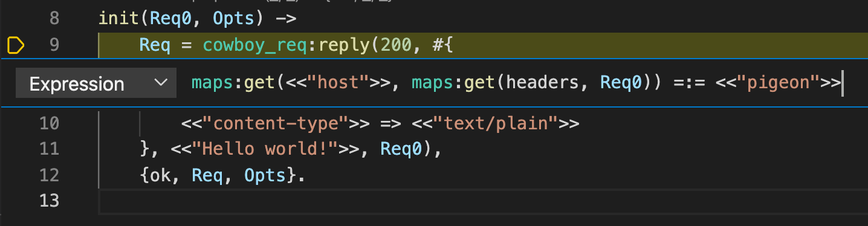Click the chevron arrow beside Expression
Screen dimensions: 868x226
click(x=161, y=83)
